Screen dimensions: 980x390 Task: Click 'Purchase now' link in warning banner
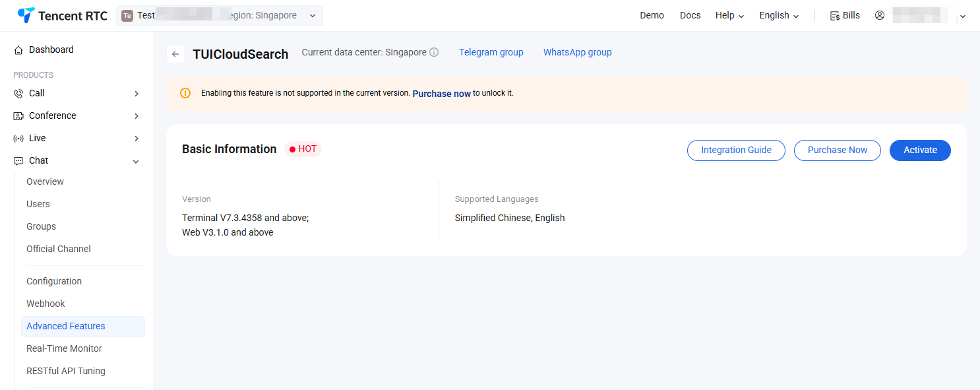click(x=441, y=94)
